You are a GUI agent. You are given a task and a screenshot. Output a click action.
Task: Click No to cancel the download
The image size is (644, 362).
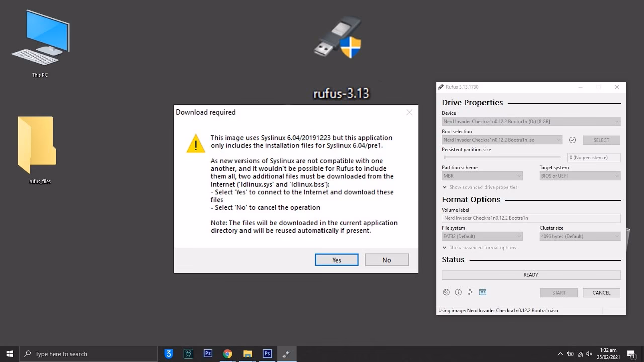[386, 260]
